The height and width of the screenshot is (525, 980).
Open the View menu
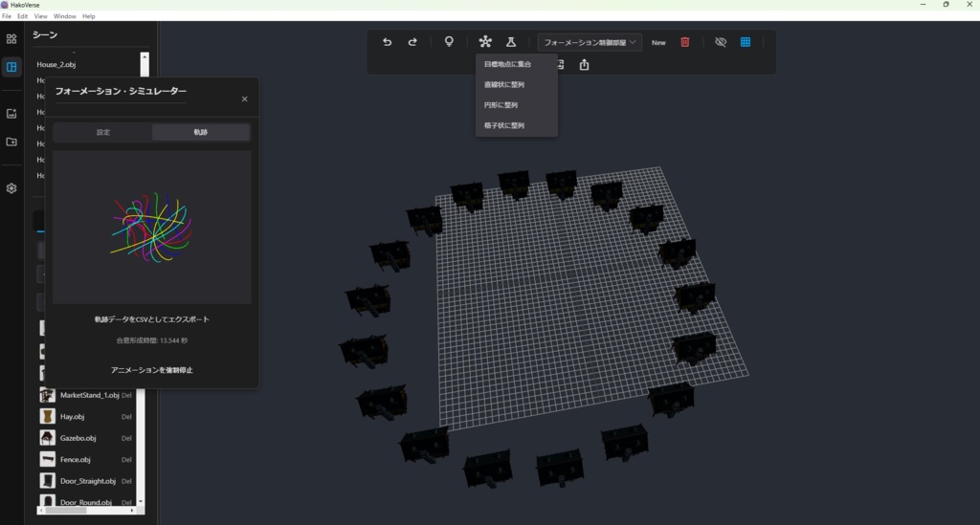point(40,16)
